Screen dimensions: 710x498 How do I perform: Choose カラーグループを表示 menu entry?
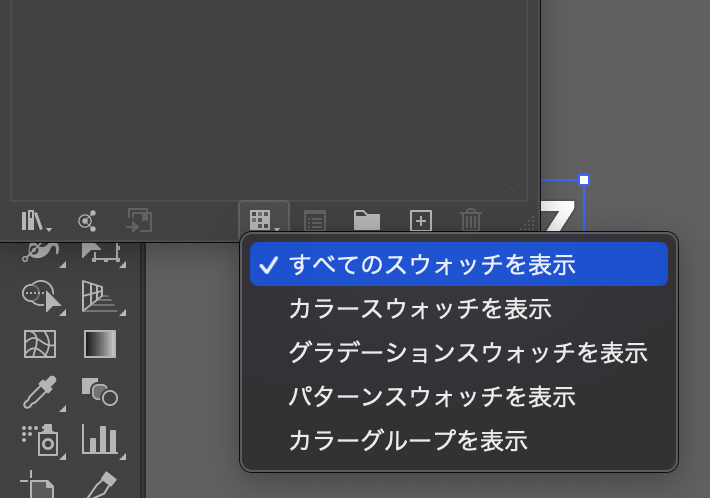[x=459, y=441]
